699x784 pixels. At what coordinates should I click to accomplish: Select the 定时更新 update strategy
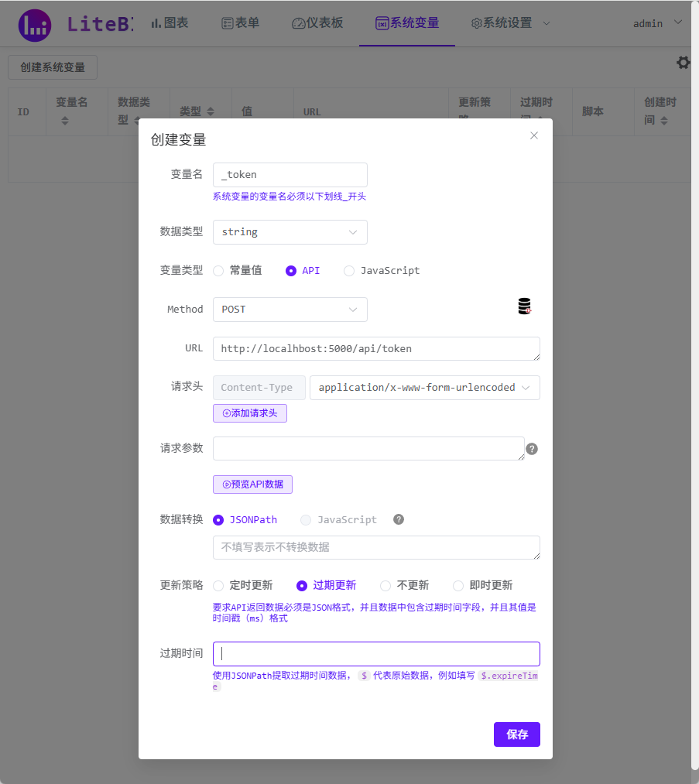point(218,585)
